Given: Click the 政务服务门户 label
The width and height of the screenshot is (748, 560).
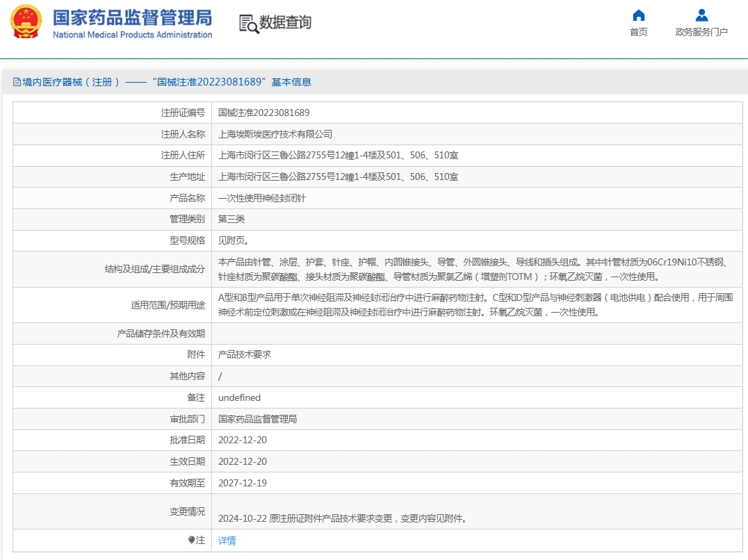Looking at the screenshot, I should click(x=701, y=32).
